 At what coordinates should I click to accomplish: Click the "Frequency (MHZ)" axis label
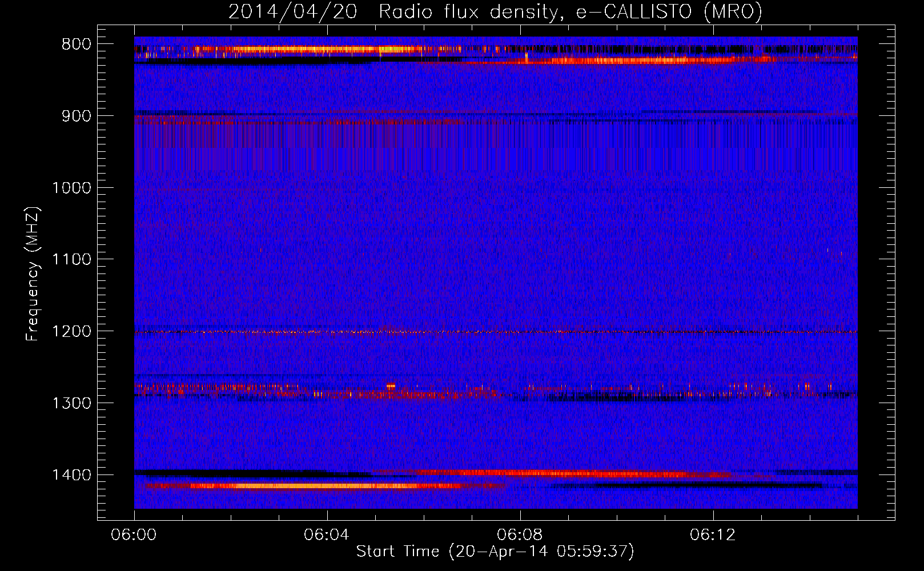(33, 274)
